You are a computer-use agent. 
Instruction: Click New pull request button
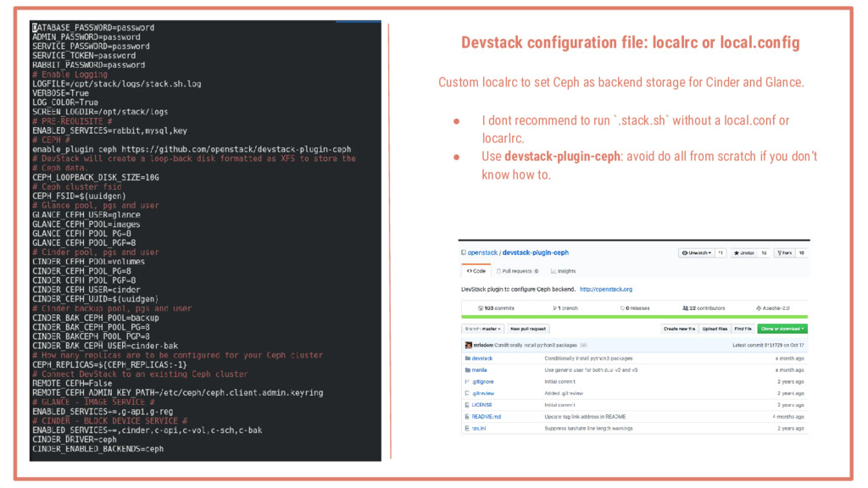528,329
